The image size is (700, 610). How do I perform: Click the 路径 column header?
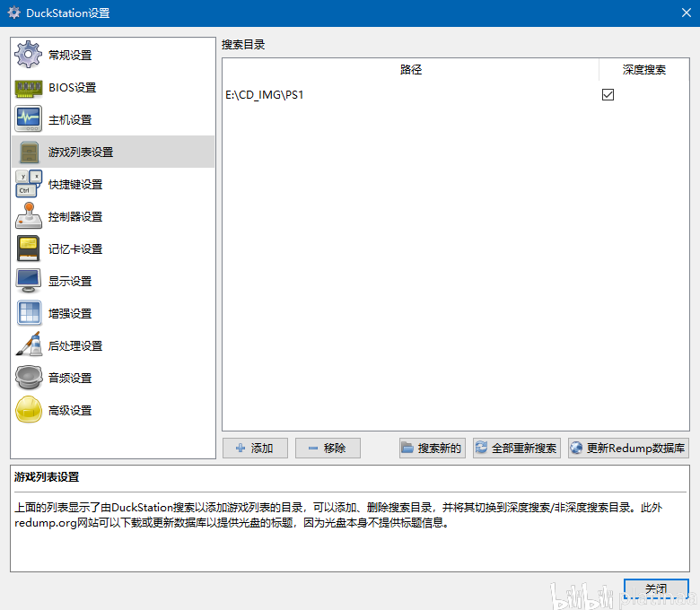411,70
